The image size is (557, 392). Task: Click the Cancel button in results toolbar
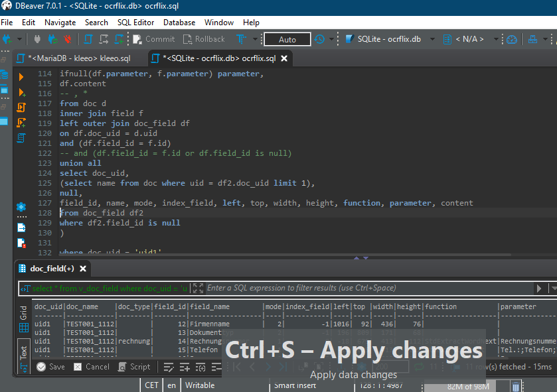[x=92, y=367]
